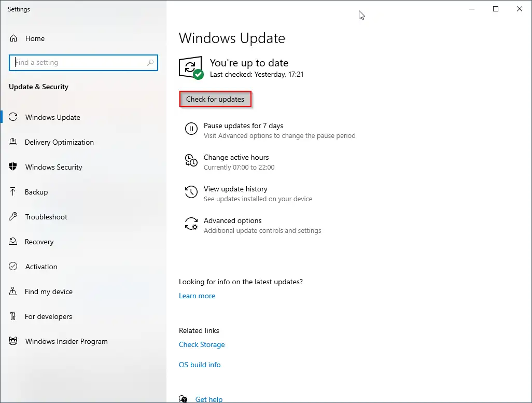Screen dimensions: 532x403
Task: Focus the Find a setting search box
Action: pyautogui.click(x=83, y=62)
